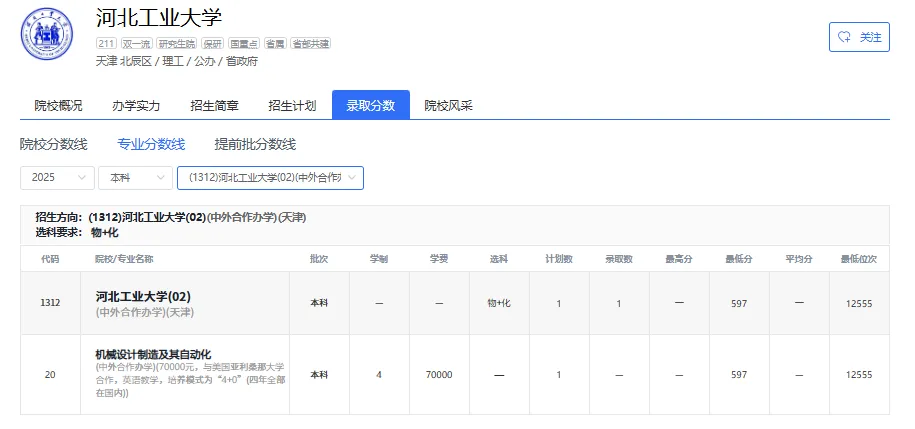Click the 物+化 cell in row 1312

click(499, 304)
